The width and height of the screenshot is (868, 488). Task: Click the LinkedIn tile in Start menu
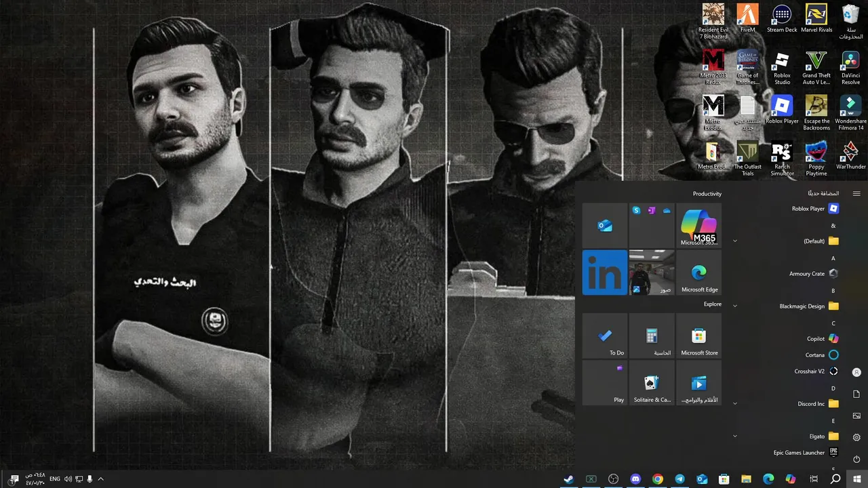pos(605,272)
